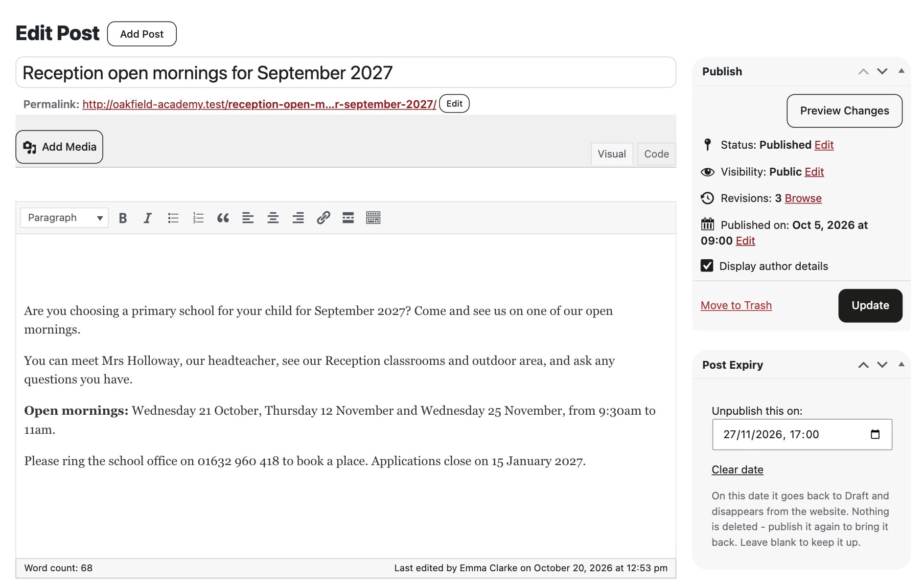Edit the permalink slug

(x=454, y=104)
